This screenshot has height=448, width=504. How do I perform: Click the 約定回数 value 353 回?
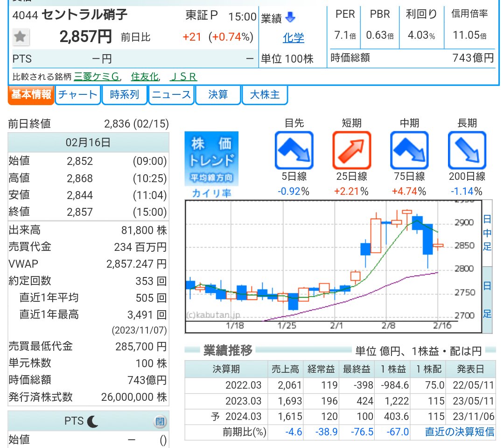tap(151, 281)
